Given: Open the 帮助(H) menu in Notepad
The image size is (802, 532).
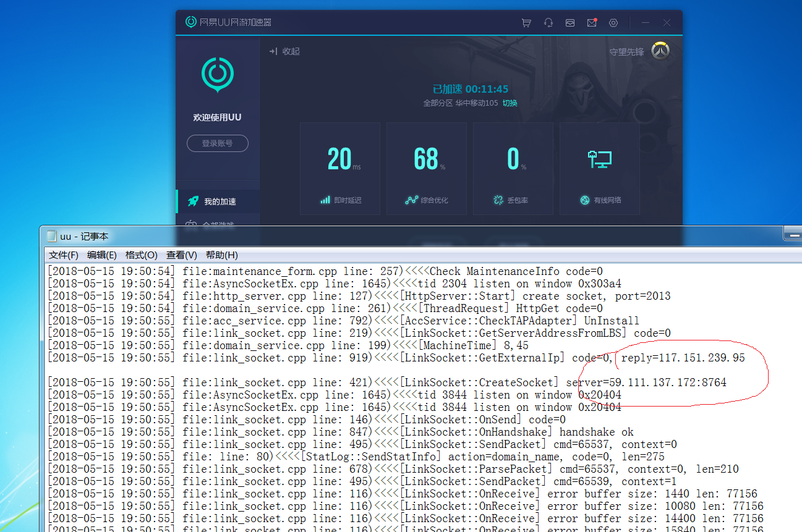Looking at the screenshot, I should (x=221, y=255).
